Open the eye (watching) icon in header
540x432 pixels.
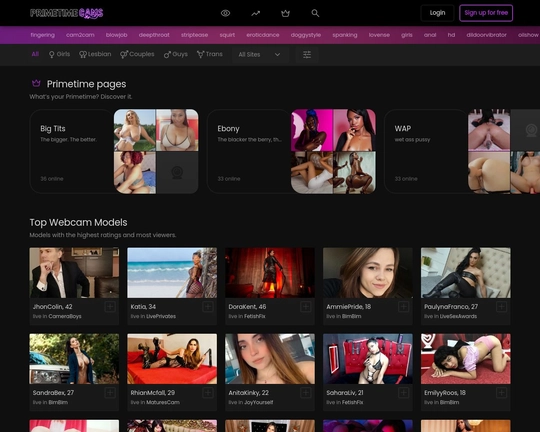pyautogui.click(x=225, y=13)
